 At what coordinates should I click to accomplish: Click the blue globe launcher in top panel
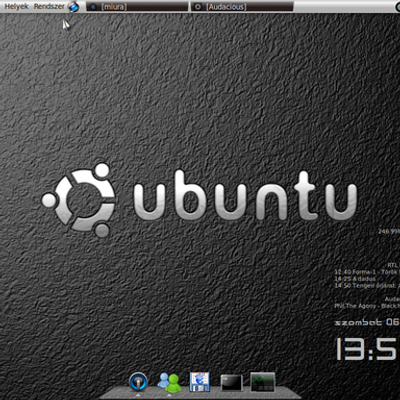(73, 6)
